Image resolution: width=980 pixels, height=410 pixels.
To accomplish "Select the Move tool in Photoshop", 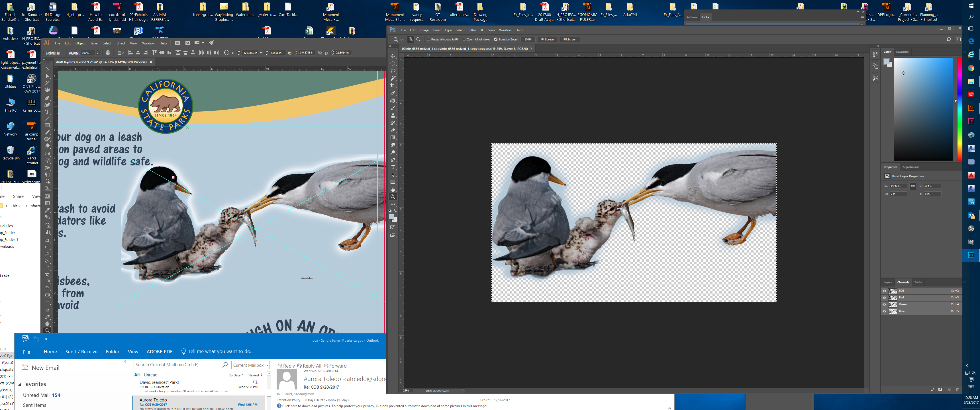I will tap(393, 56).
